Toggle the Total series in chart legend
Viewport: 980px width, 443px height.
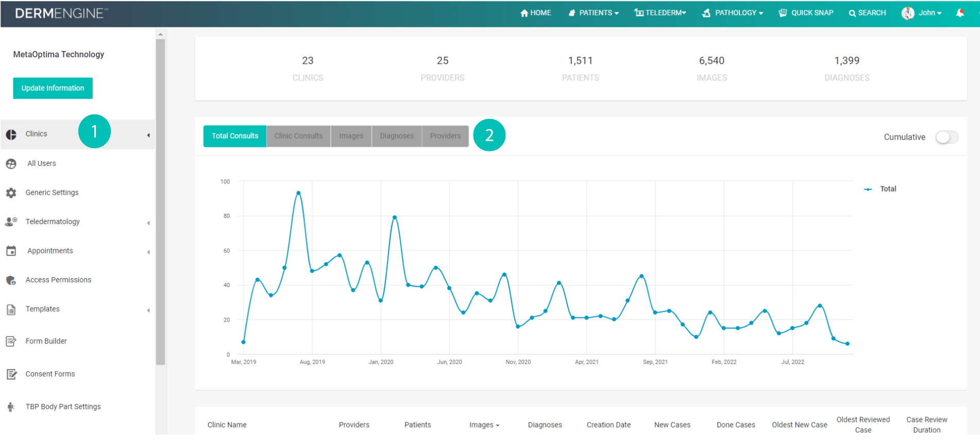coord(880,189)
